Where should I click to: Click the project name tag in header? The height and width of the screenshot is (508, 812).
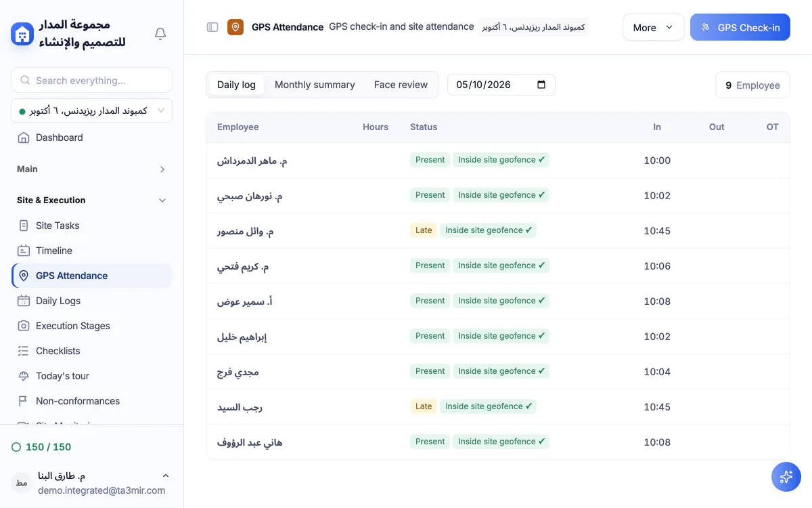[x=533, y=27]
